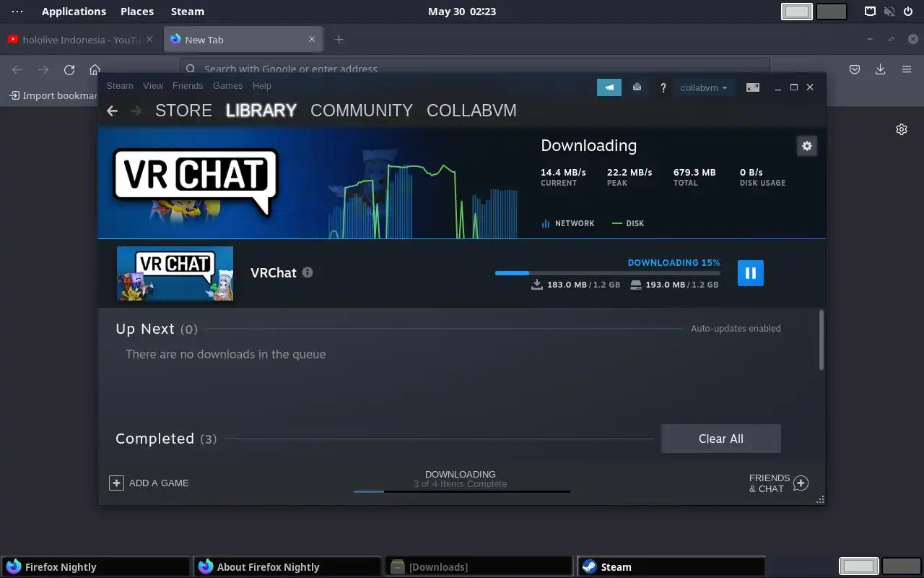Click the VRChat game thumbnail
The image size is (924, 578).
(x=175, y=273)
